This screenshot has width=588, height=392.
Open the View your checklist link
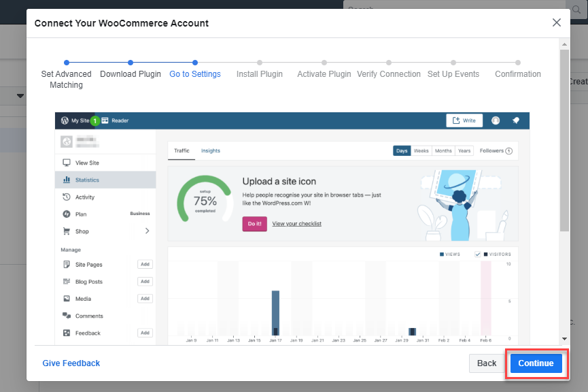(x=296, y=223)
